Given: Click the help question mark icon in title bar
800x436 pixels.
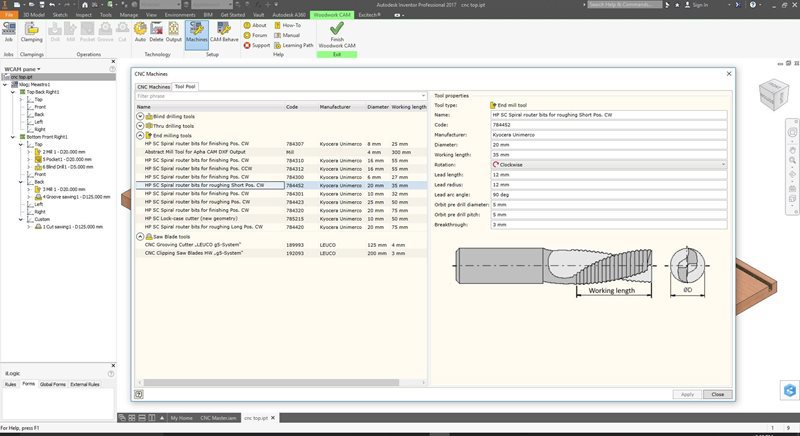Looking at the screenshot, I should pos(753,5).
